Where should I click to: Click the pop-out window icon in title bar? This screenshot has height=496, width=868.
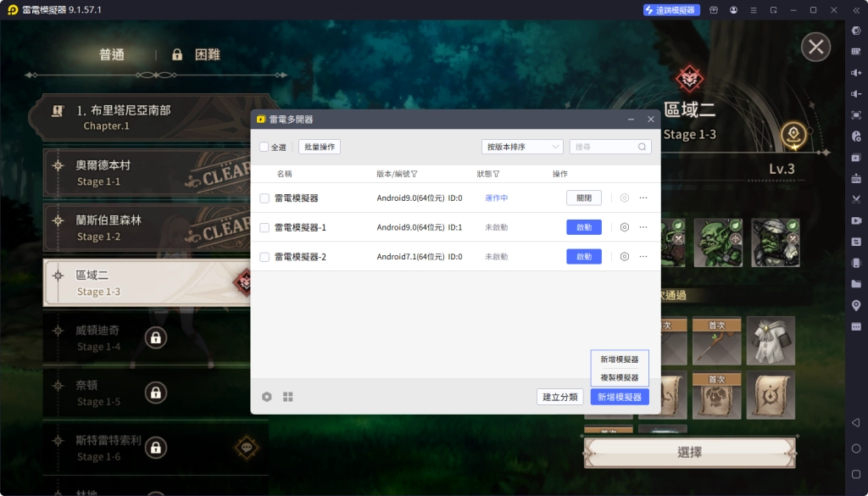coord(773,10)
